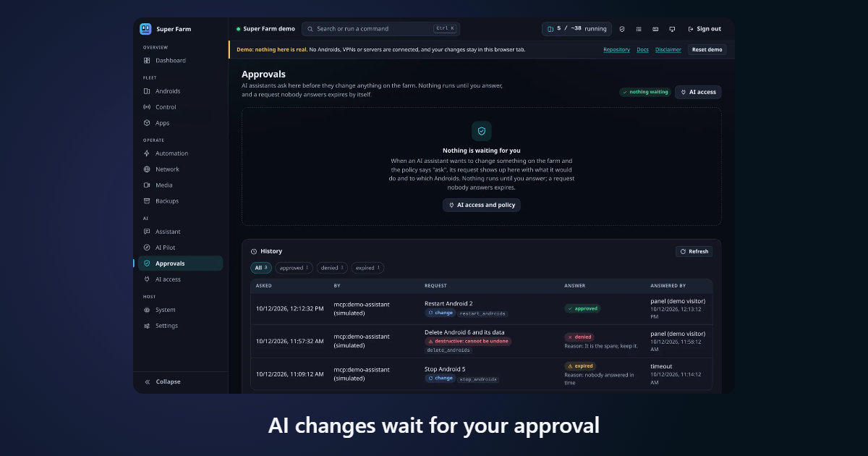Click the destructive: cannot be undone tag

point(468,341)
